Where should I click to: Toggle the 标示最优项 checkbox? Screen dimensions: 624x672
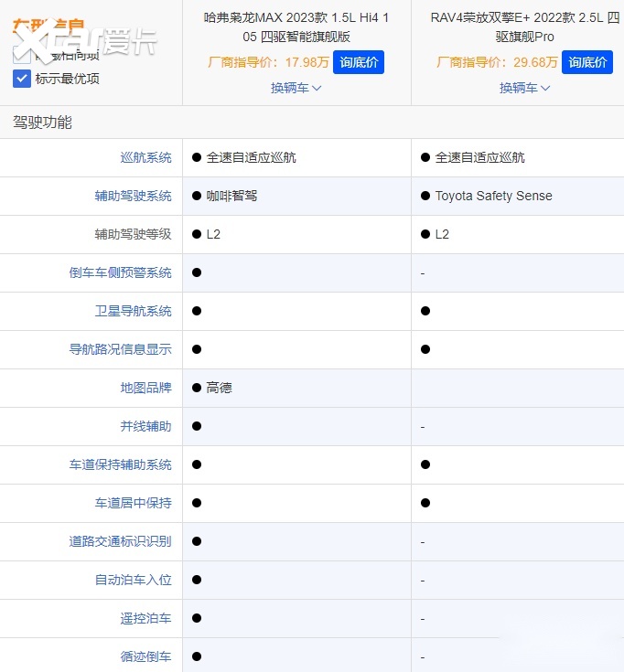point(22,79)
